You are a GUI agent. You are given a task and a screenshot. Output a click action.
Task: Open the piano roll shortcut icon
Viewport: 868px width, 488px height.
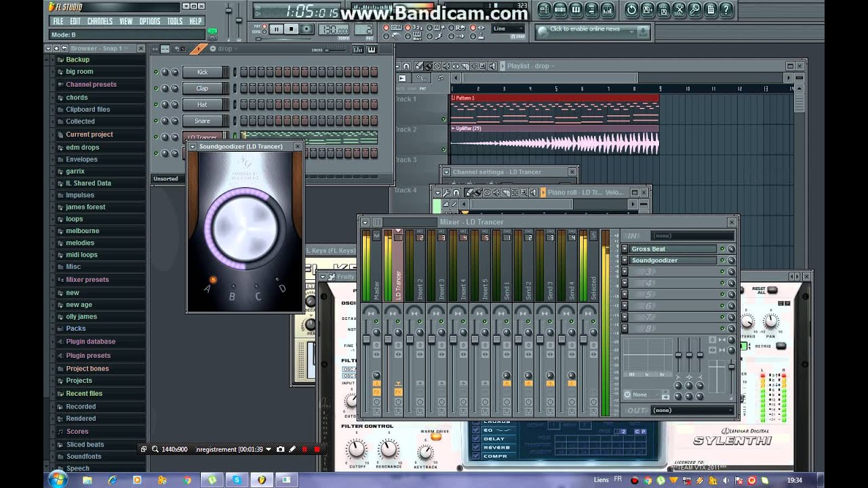576,9
